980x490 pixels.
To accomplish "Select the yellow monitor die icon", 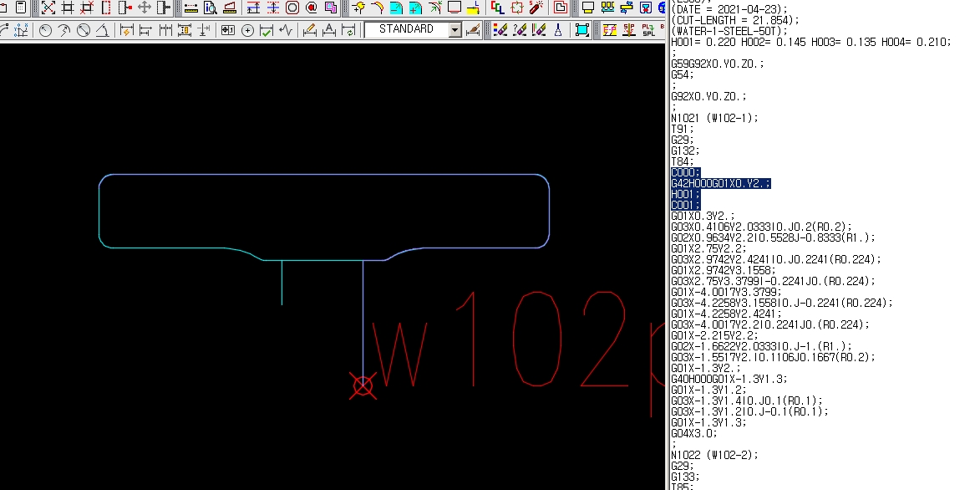I will click(x=588, y=8).
